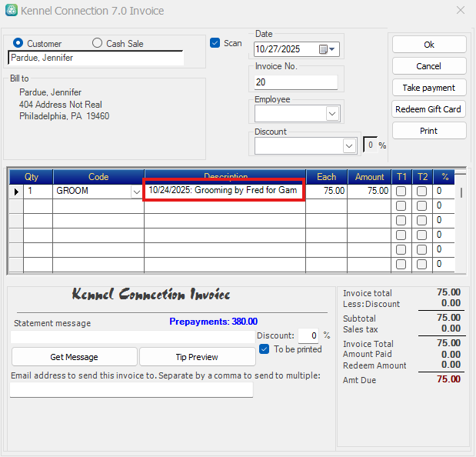The height and width of the screenshot is (457, 476).
Task: Check T1 box on second invoice row
Action: pyautogui.click(x=401, y=206)
